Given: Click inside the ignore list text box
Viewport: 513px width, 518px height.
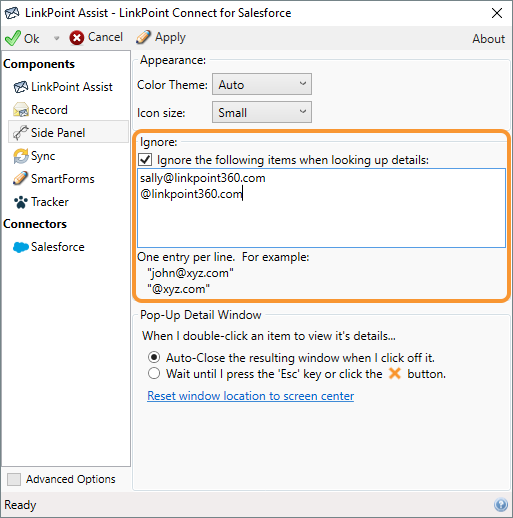Looking at the screenshot, I should [x=321, y=208].
